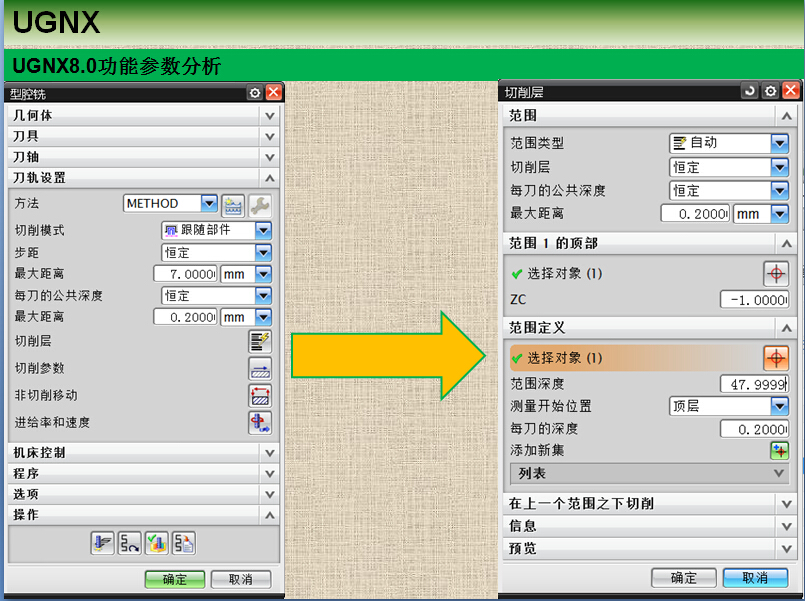Screen dimensions: 805x601
Task: Open the 范围类型 自动 dropdown
Action: click(x=780, y=143)
